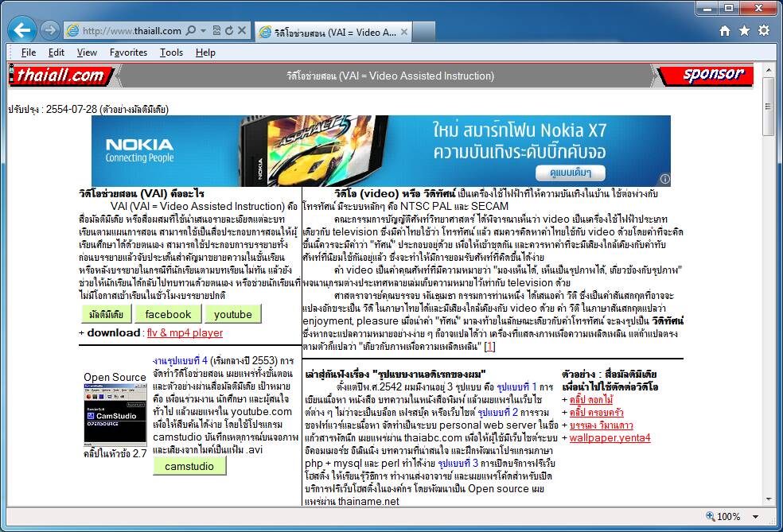Stop loading with the X icon in address bar
Viewport: 783px width, 532px height.
pos(241,31)
